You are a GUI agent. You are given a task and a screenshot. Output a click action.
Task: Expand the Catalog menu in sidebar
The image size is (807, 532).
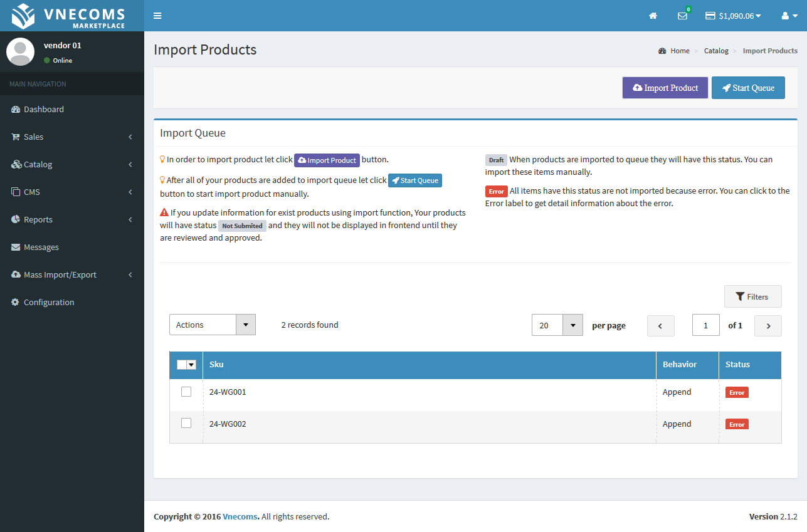(14, 164)
